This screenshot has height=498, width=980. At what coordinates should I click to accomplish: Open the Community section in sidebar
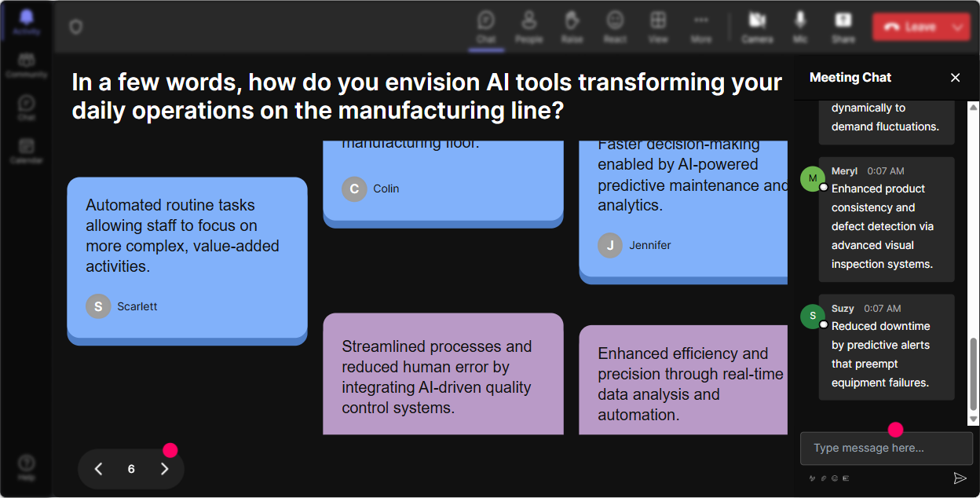tap(27, 66)
